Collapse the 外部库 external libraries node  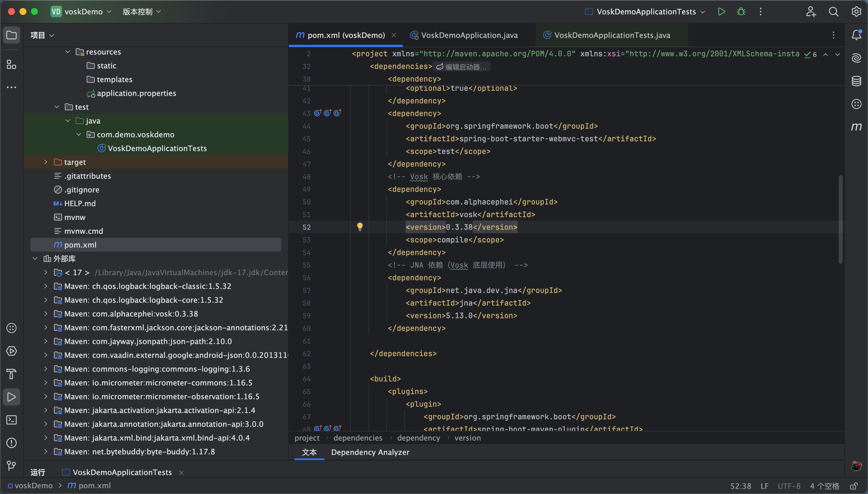[x=35, y=258]
